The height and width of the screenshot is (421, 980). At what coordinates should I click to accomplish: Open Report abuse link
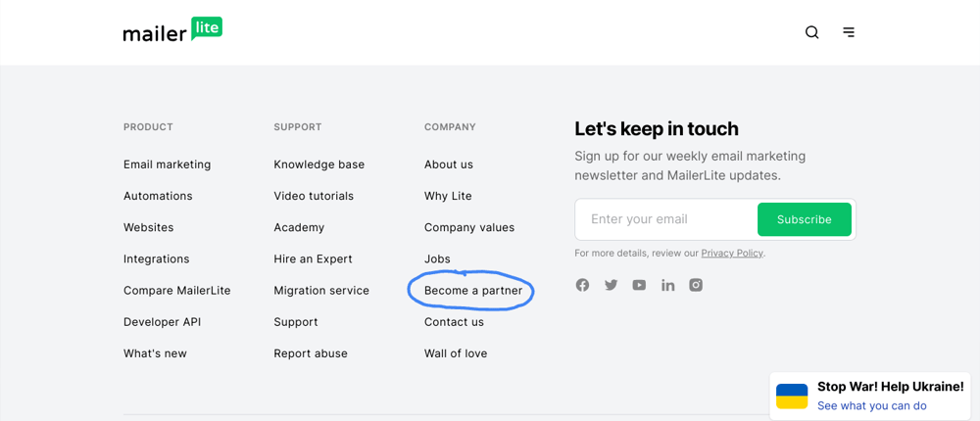coord(311,353)
